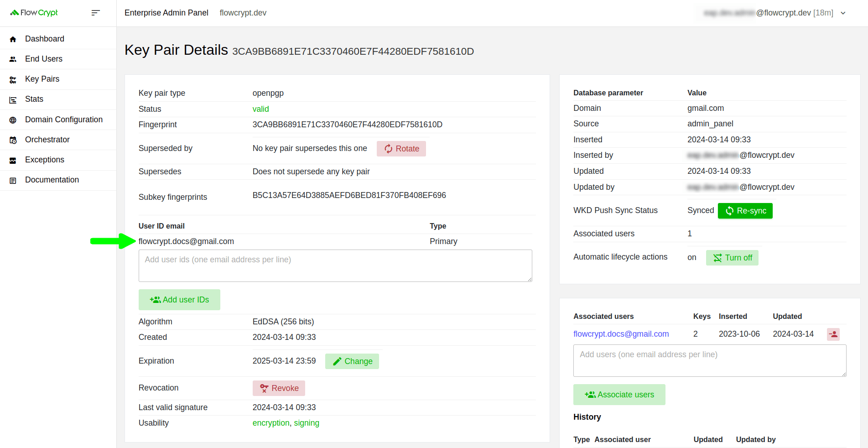Screen dimensions: 868x448
Task: Select the Fingerprint value in the details table
Action: pyautogui.click(x=348, y=125)
